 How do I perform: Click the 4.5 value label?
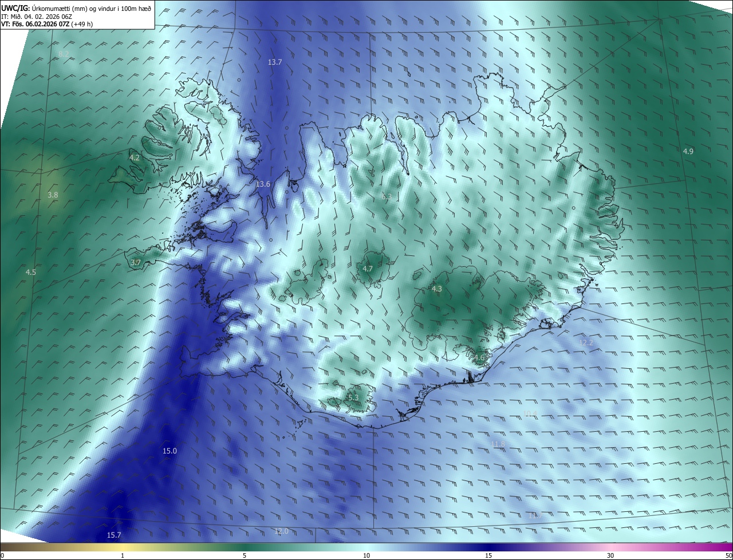31,273
